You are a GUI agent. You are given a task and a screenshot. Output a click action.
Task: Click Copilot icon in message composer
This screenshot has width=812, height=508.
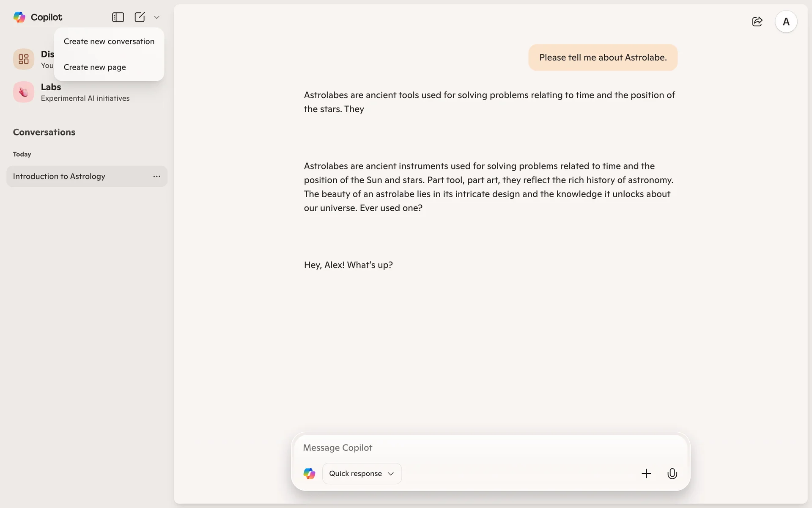click(x=310, y=473)
